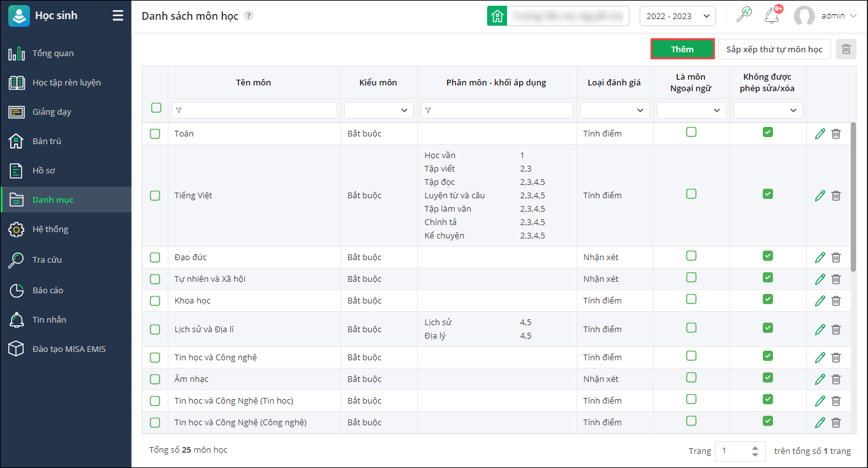Toggle the hamburger sidebar menu
The width and height of the screenshot is (868, 468).
(118, 16)
